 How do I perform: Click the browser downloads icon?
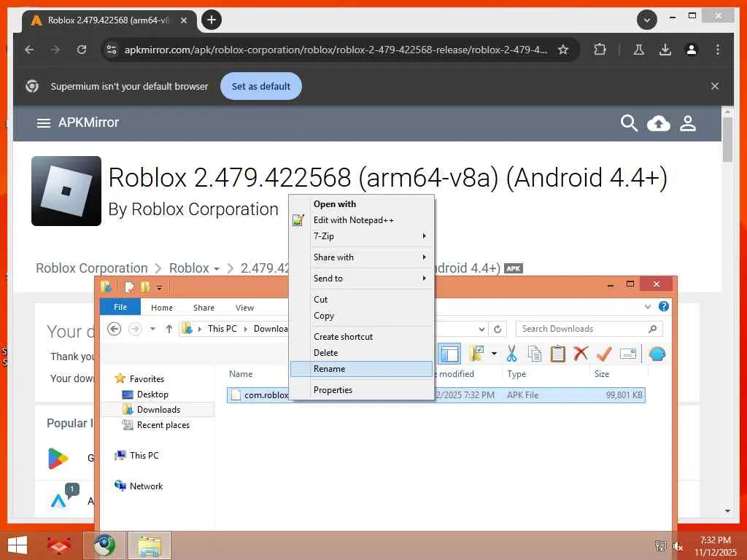click(665, 50)
